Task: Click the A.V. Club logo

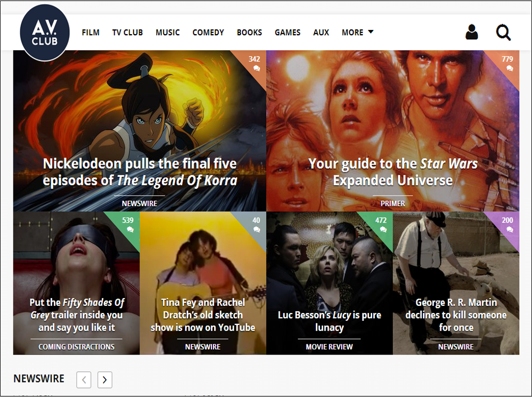Action: 45,33
